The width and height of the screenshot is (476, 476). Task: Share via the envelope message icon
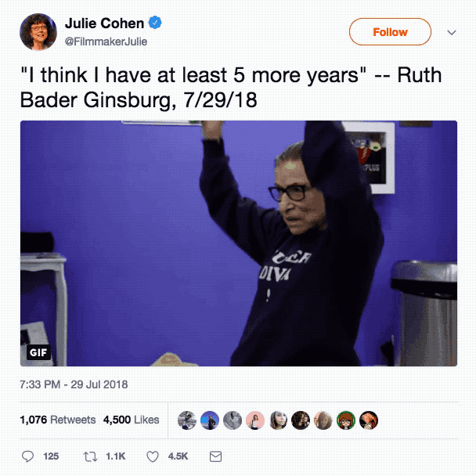[215, 456]
